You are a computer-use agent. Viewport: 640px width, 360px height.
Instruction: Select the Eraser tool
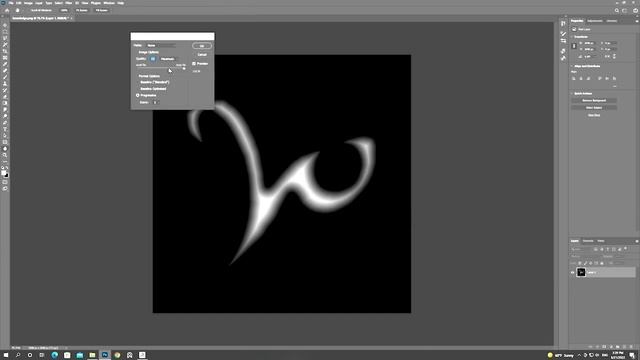click(5, 97)
